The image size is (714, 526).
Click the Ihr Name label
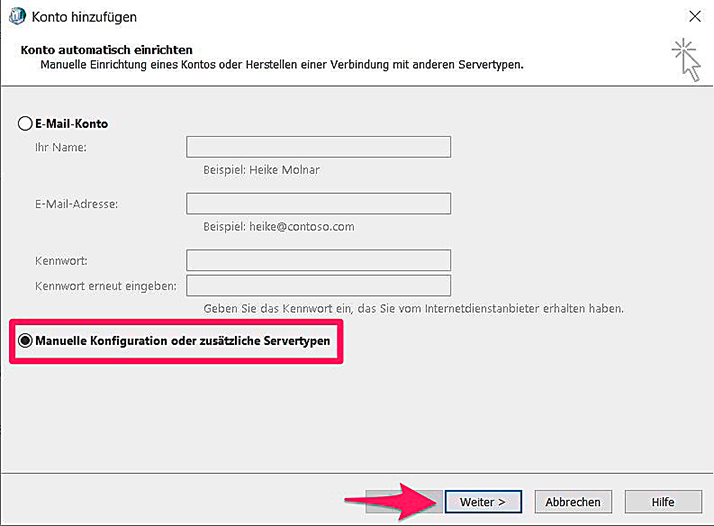tap(61, 148)
